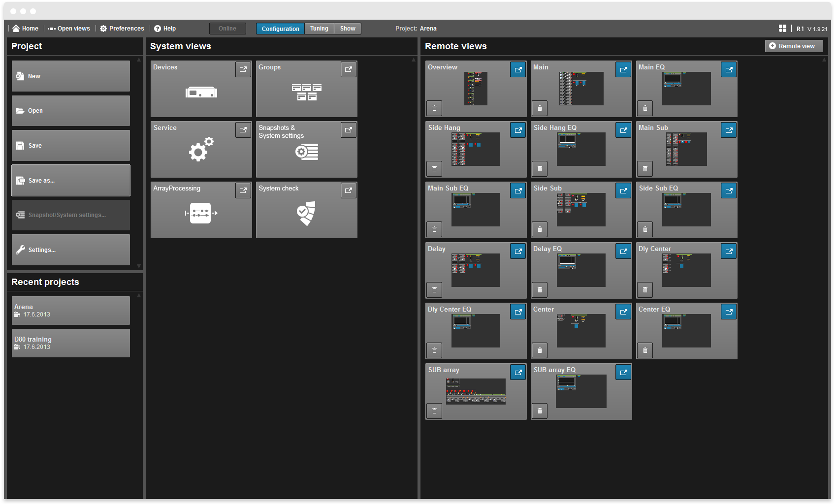
Task: Delete the Overview remote view
Action: click(434, 108)
